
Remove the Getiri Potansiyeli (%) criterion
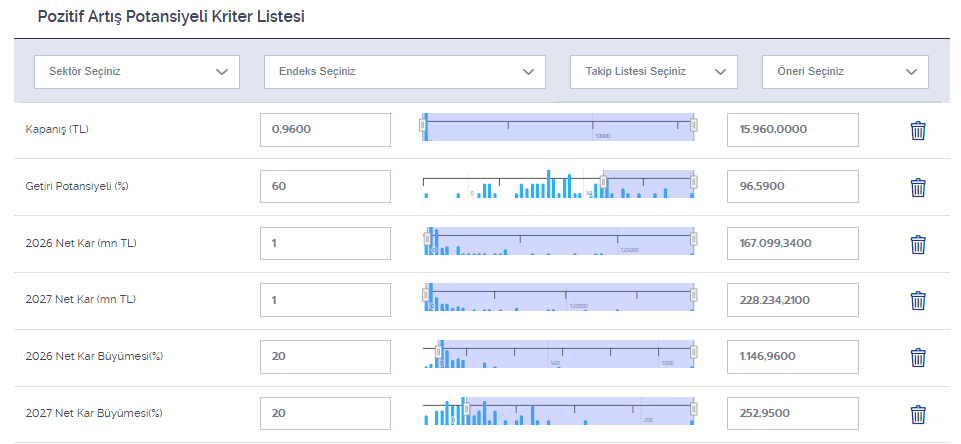pyautogui.click(x=918, y=187)
